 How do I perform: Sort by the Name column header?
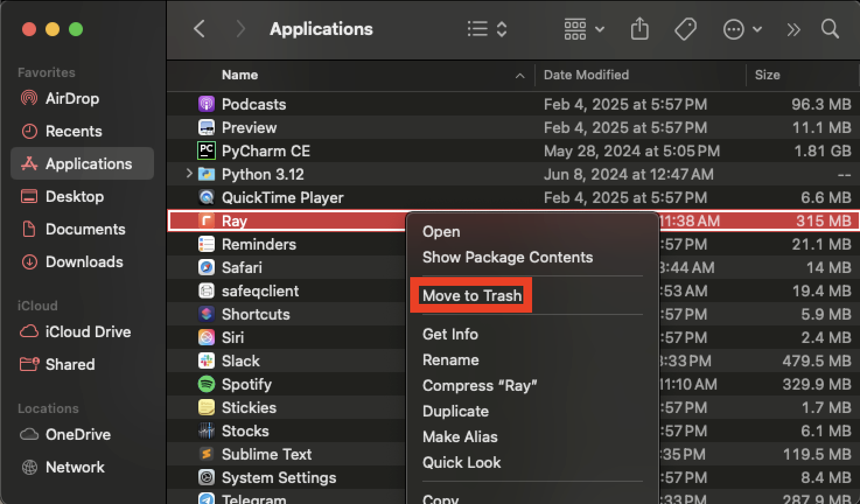click(240, 75)
